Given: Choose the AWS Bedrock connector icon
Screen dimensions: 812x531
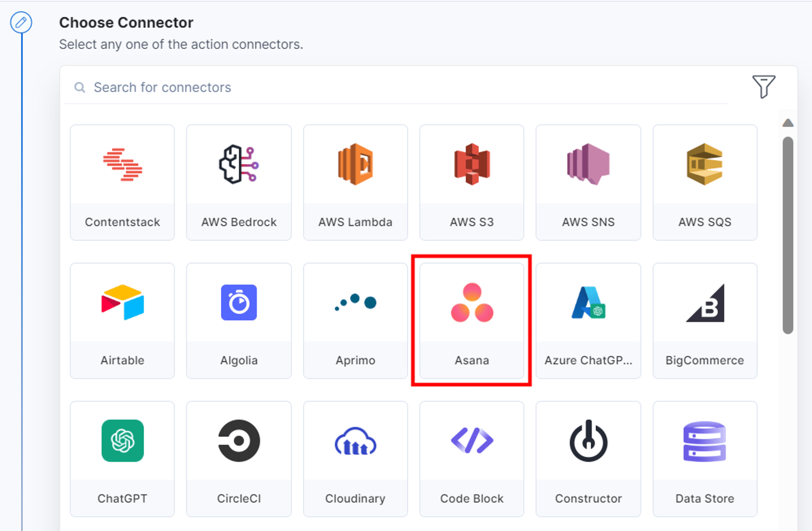Looking at the screenshot, I should (239, 165).
